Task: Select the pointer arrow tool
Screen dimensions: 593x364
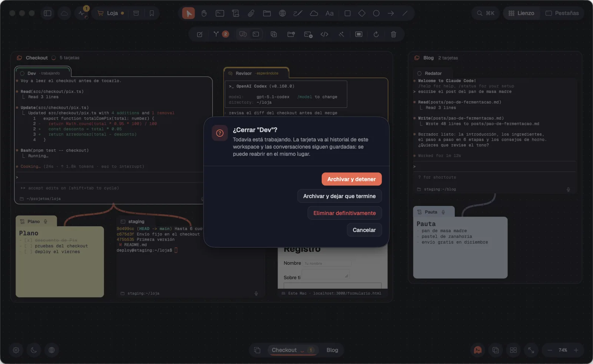Action: [188, 13]
